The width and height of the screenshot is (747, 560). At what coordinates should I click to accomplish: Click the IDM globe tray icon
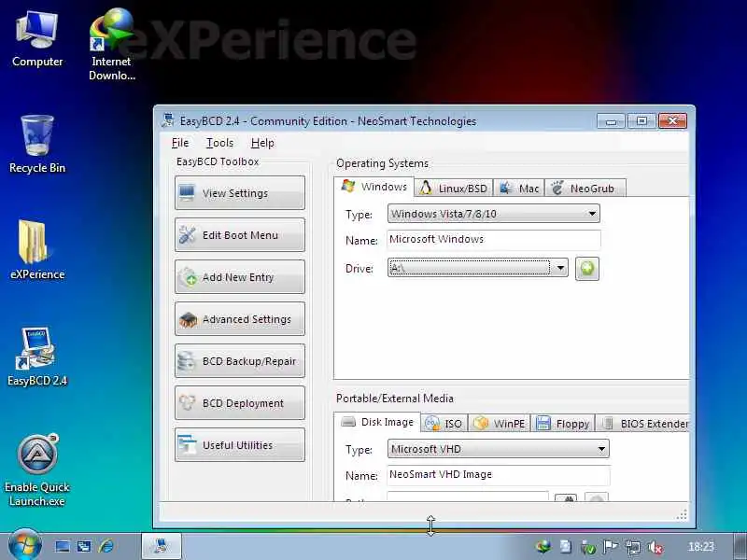tap(543, 546)
